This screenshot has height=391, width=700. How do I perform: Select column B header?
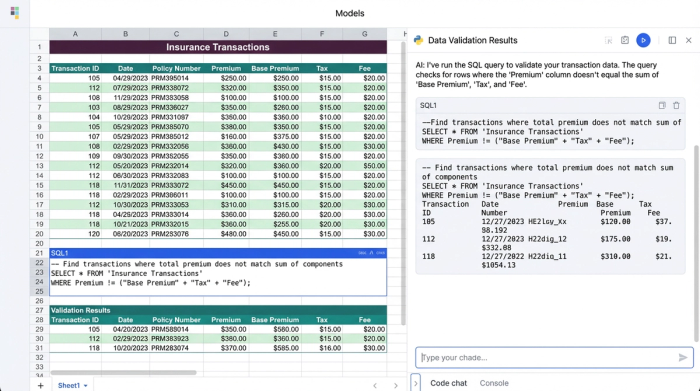coord(125,34)
